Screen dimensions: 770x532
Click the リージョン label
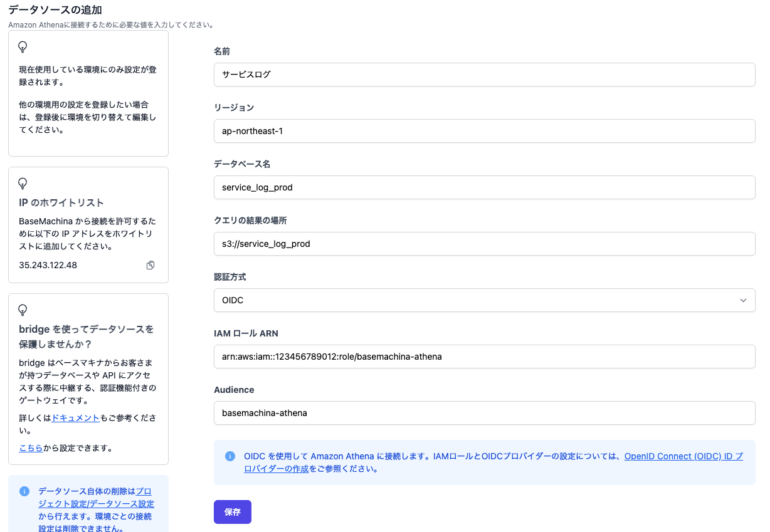pyautogui.click(x=234, y=107)
